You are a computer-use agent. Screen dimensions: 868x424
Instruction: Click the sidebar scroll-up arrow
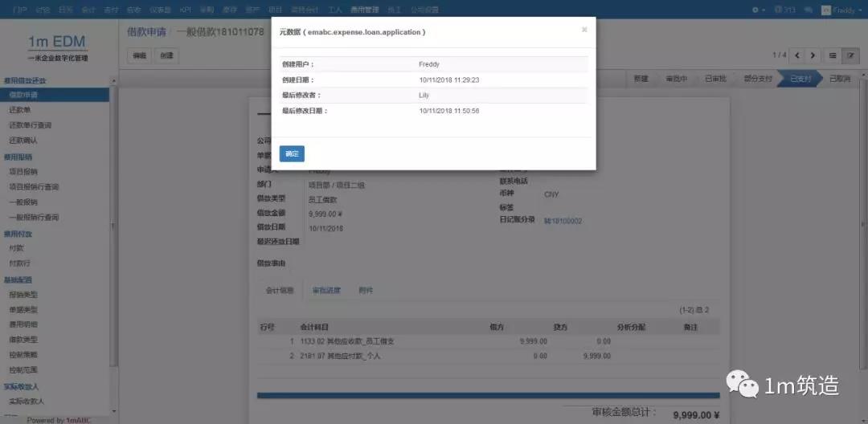(x=114, y=81)
